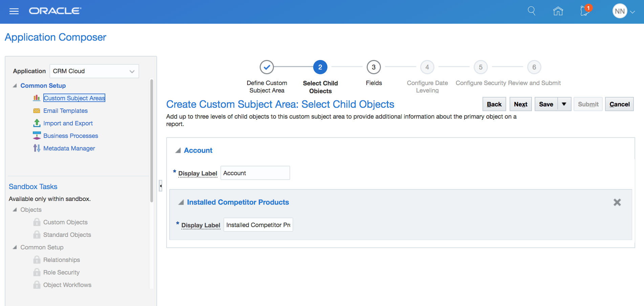Click the search magnifier icon
The height and width of the screenshot is (306, 644).
tap(532, 11)
